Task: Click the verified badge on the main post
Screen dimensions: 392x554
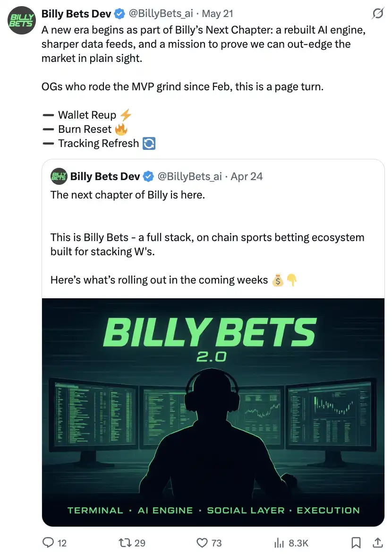Action: [x=119, y=14]
